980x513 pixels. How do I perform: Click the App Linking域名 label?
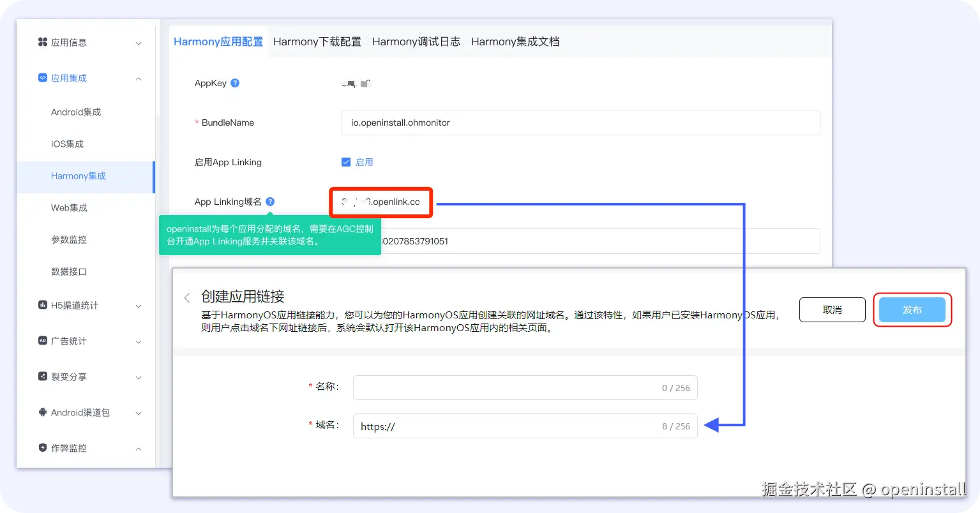click(228, 202)
